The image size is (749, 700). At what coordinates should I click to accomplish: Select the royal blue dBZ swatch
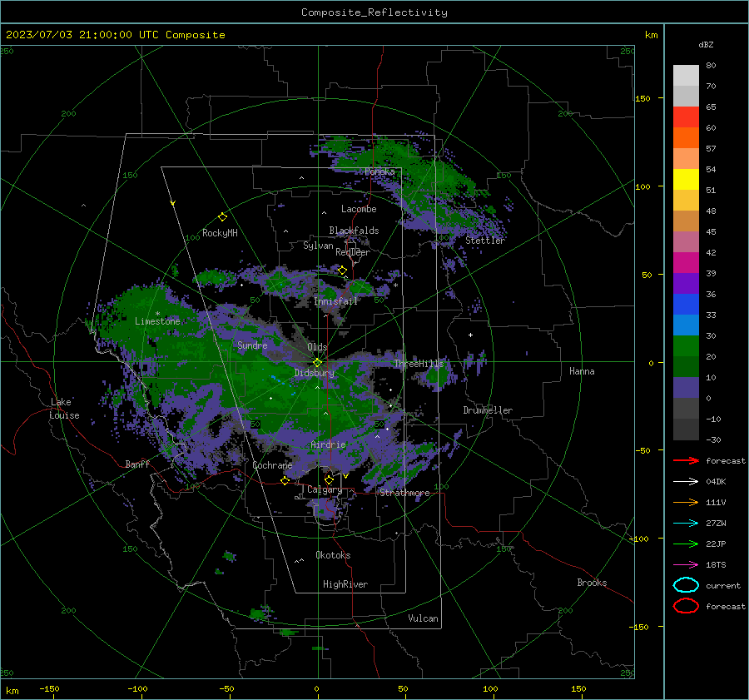click(x=686, y=305)
